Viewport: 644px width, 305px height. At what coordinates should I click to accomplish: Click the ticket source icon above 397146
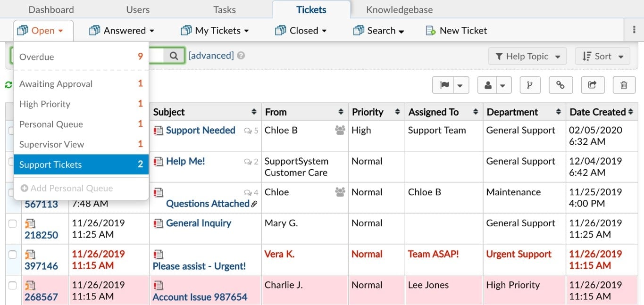click(x=30, y=255)
